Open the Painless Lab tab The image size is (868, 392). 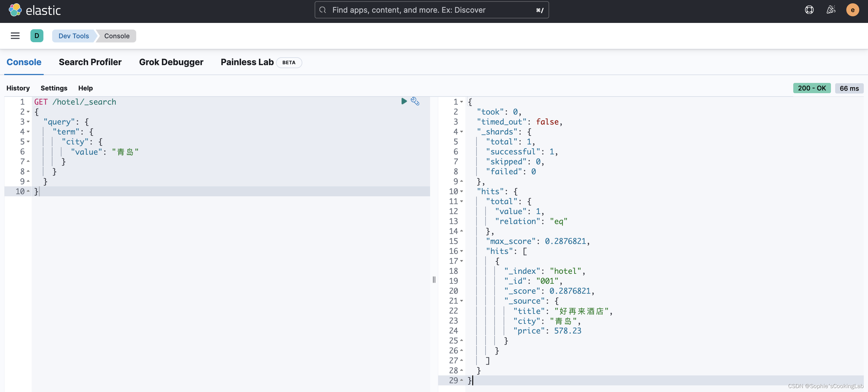tap(247, 62)
